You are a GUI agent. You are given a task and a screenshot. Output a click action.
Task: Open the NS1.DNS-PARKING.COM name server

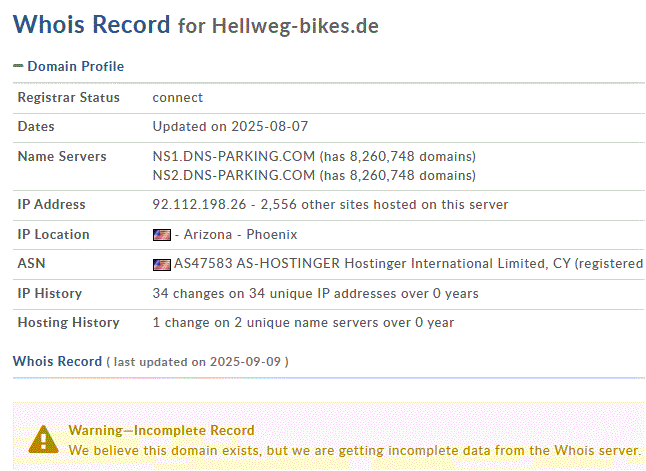pos(233,157)
